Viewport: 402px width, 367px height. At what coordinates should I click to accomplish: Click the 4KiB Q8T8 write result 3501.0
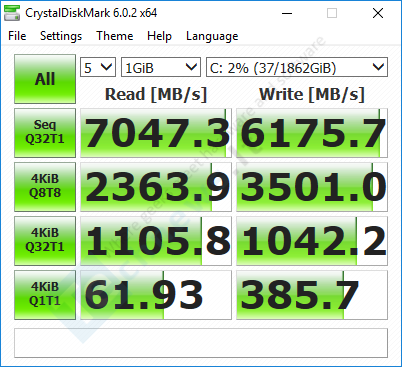pyautogui.click(x=312, y=187)
